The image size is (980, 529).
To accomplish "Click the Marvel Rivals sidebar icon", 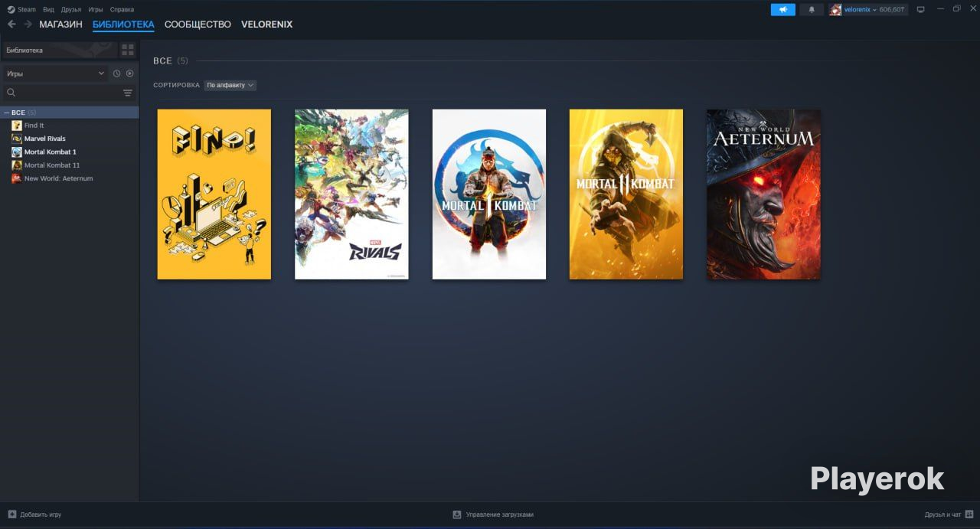I will (17, 139).
